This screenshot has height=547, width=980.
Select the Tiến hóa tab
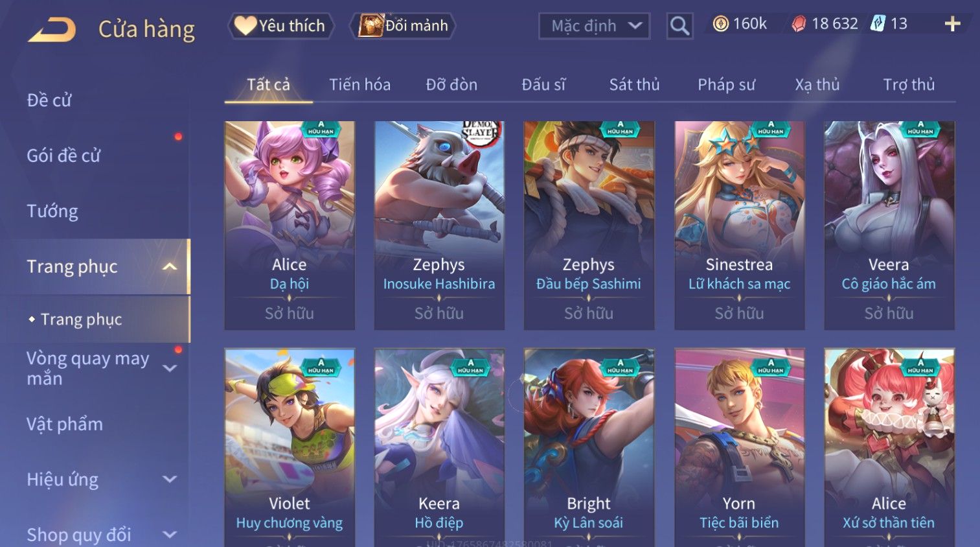359,85
